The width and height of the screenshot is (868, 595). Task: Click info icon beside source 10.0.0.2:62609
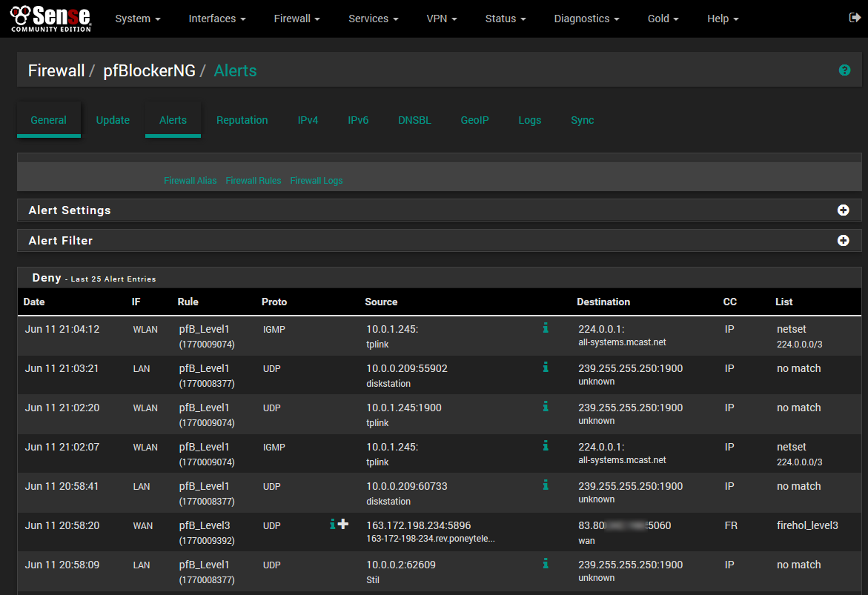(546, 563)
